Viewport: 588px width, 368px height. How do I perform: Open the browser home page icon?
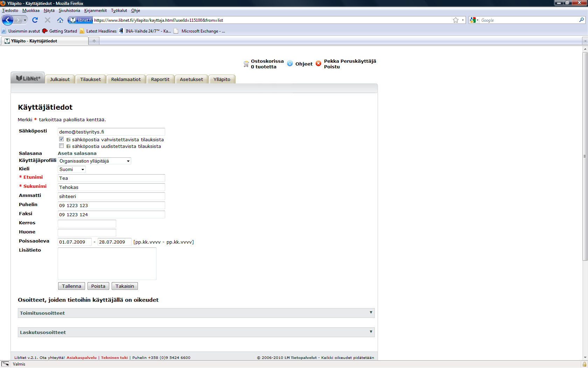(60, 20)
